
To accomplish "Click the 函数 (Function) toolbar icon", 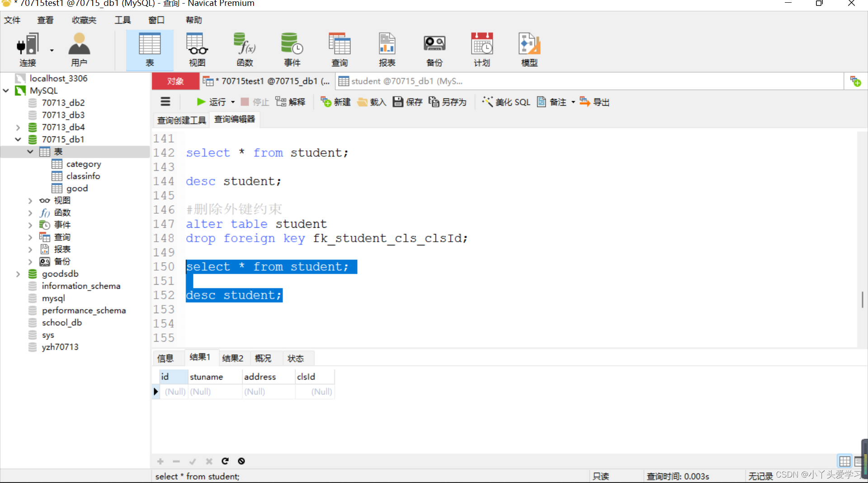I will pyautogui.click(x=245, y=50).
